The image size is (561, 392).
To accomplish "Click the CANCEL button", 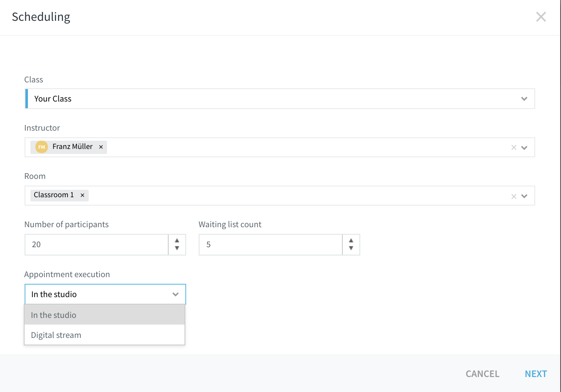I will click(482, 374).
